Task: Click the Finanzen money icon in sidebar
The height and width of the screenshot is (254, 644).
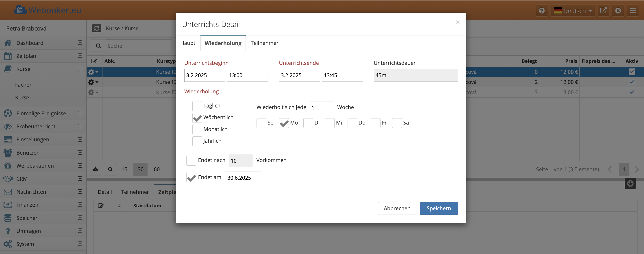Action: [x=8, y=205]
